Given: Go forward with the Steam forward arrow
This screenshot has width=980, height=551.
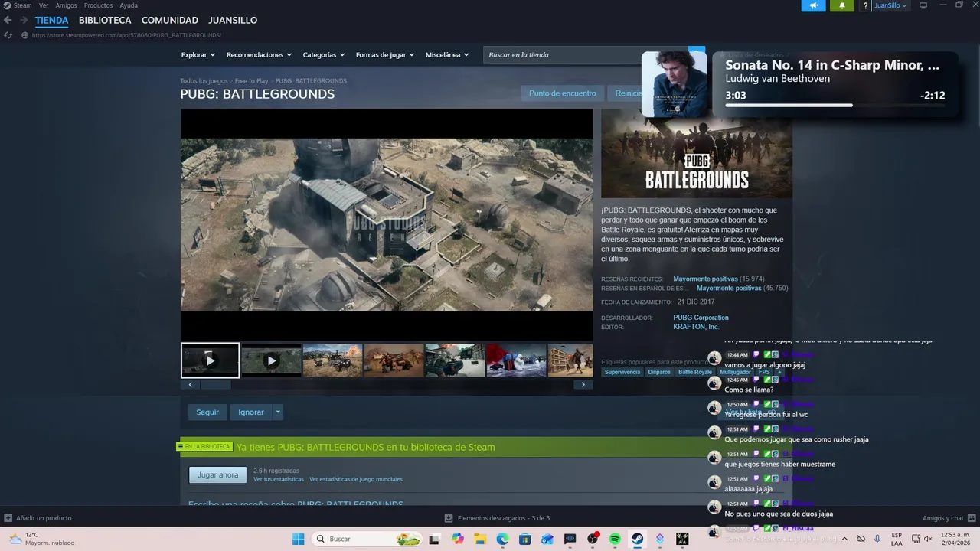Looking at the screenshot, I should click(x=24, y=20).
